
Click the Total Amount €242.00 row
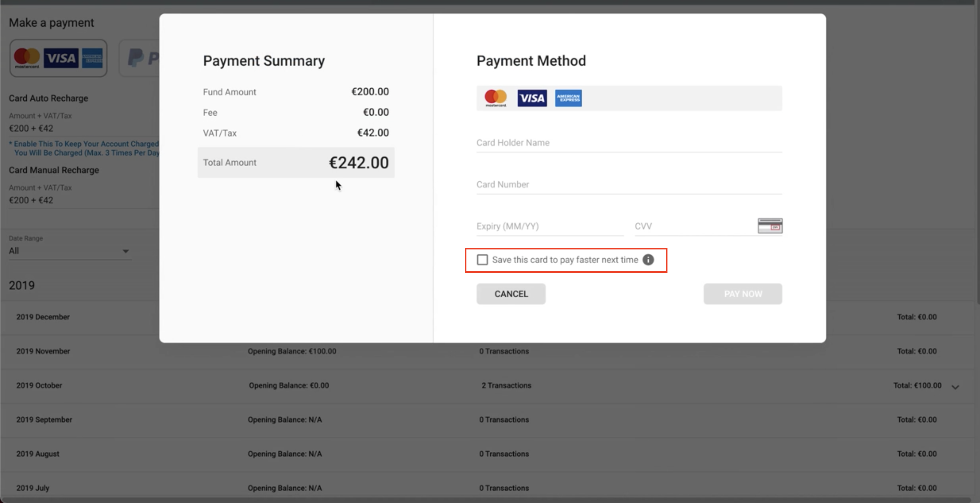coord(295,163)
